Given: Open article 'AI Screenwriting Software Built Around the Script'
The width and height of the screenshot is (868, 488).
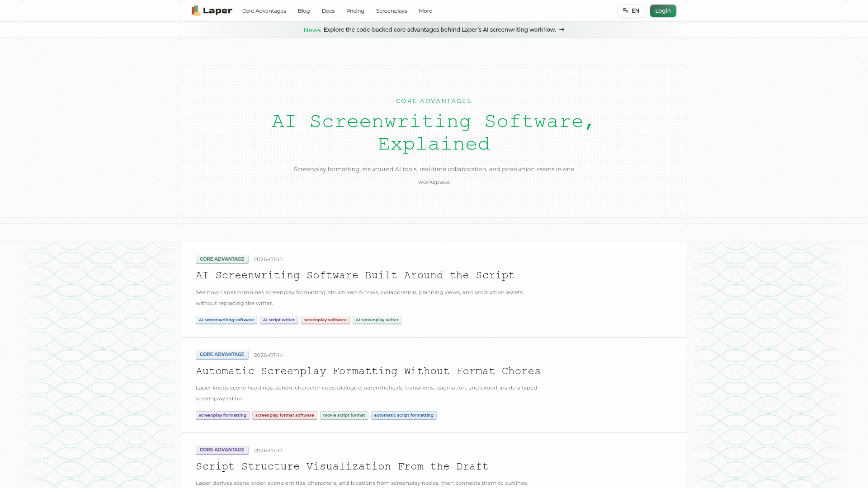Looking at the screenshot, I should point(355,275).
